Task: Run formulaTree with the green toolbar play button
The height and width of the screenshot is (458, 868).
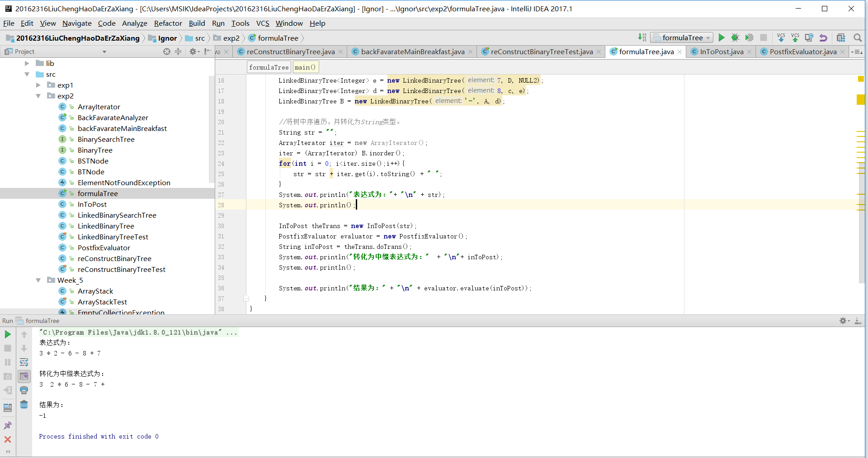Action: click(722, 37)
